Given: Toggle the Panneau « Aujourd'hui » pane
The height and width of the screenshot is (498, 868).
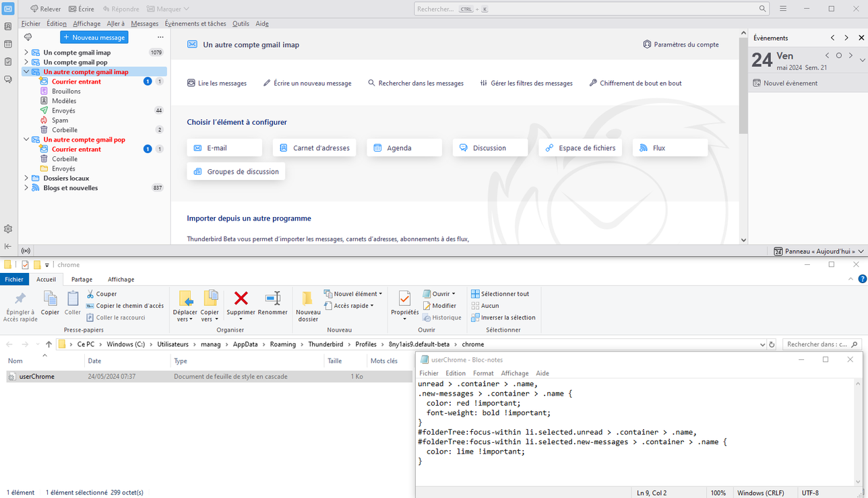Looking at the screenshot, I should (819, 251).
